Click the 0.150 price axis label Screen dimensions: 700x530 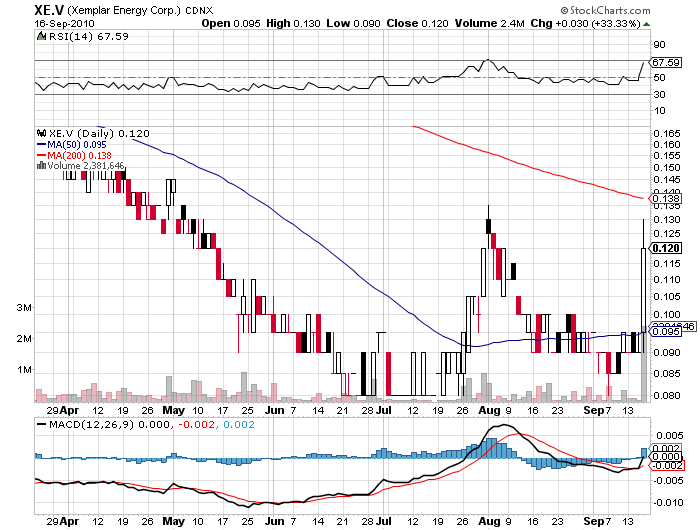[x=667, y=167]
